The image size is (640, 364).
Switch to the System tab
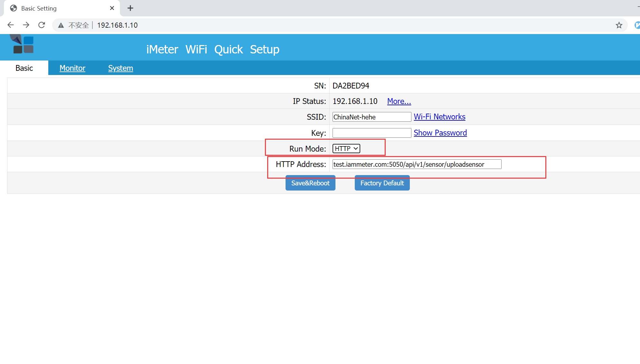(x=121, y=68)
